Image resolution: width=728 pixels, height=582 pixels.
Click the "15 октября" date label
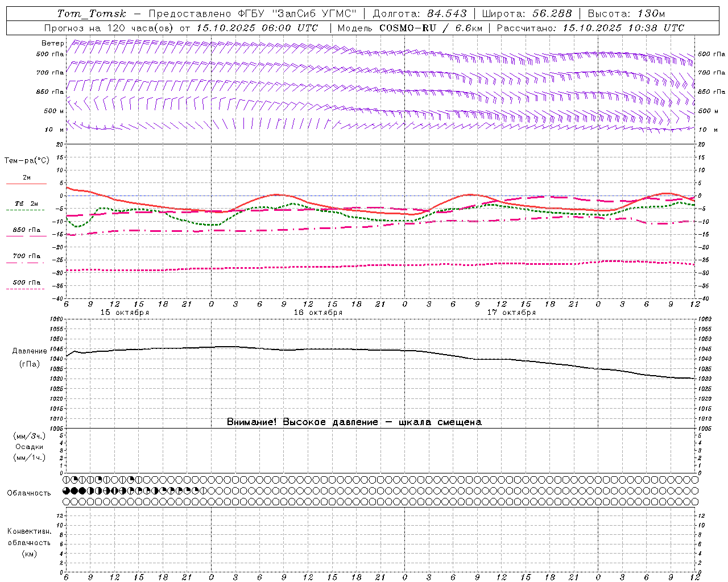(x=125, y=313)
